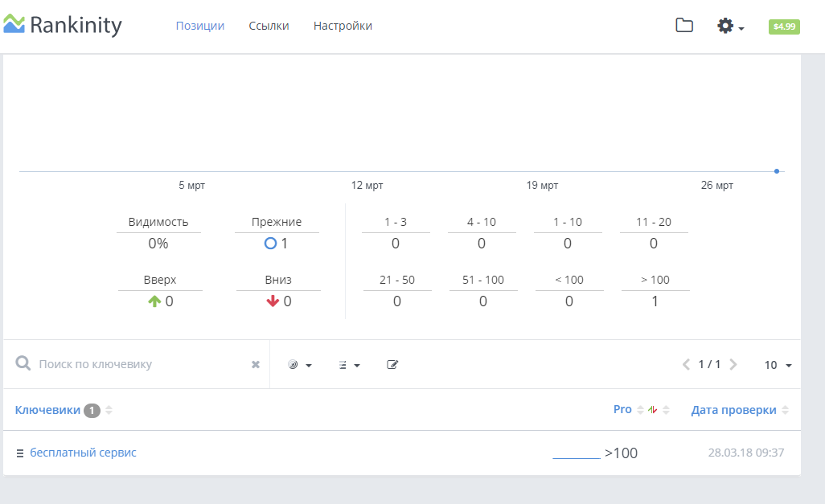Screen dimensions: 825x504
Task: Open the projects folder icon
Action: [x=684, y=26]
